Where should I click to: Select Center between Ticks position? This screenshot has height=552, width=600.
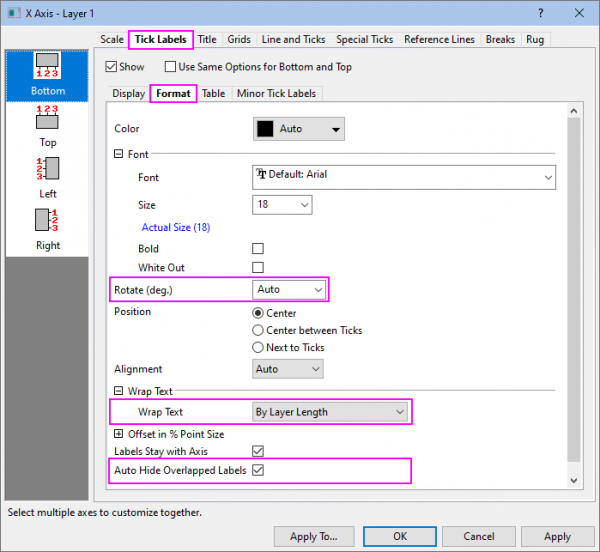point(258,330)
